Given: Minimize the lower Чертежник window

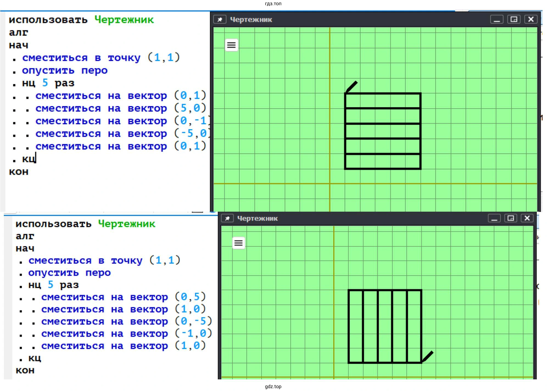Looking at the screenshot, I should (494, 218).
